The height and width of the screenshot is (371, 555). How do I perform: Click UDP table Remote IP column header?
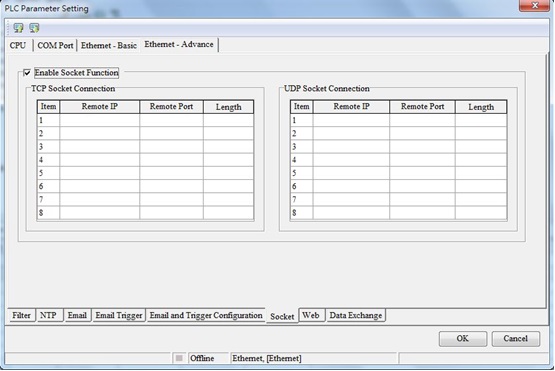click(x=351, y=107)
